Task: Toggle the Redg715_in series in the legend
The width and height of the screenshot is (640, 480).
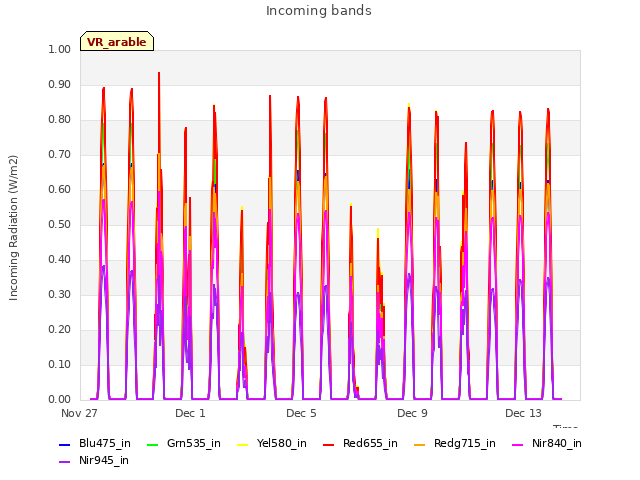Action: point(455,444)
